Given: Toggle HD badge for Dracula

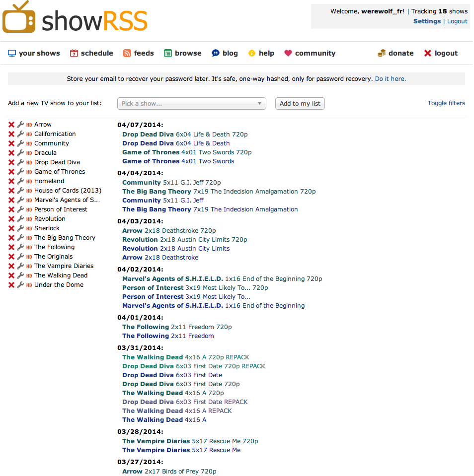Looking at the screenshot, I should [29, 153].
